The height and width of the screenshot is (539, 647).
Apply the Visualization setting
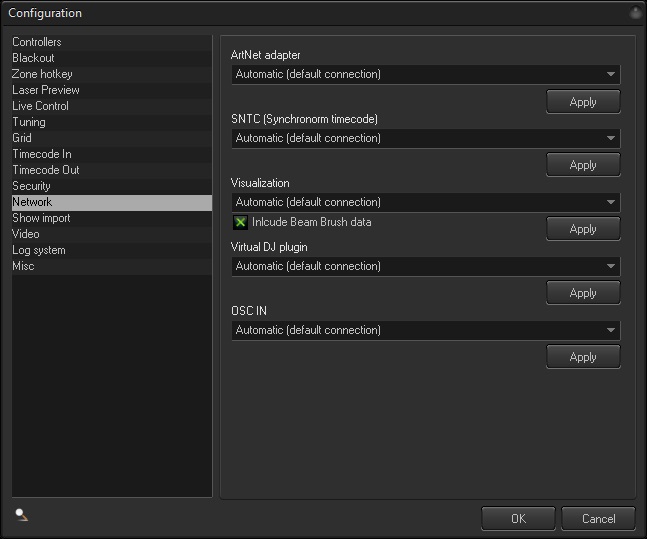pos(583,229)
